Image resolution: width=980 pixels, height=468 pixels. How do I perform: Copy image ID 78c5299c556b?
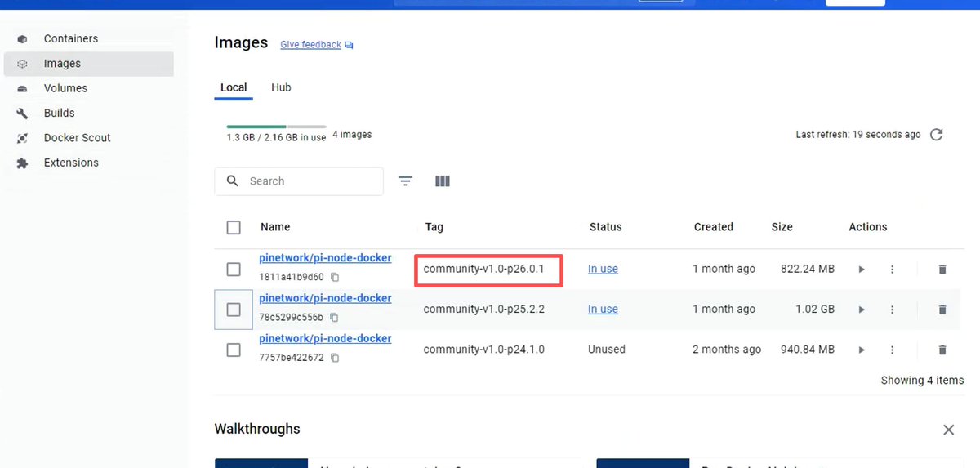pos(334,318)
